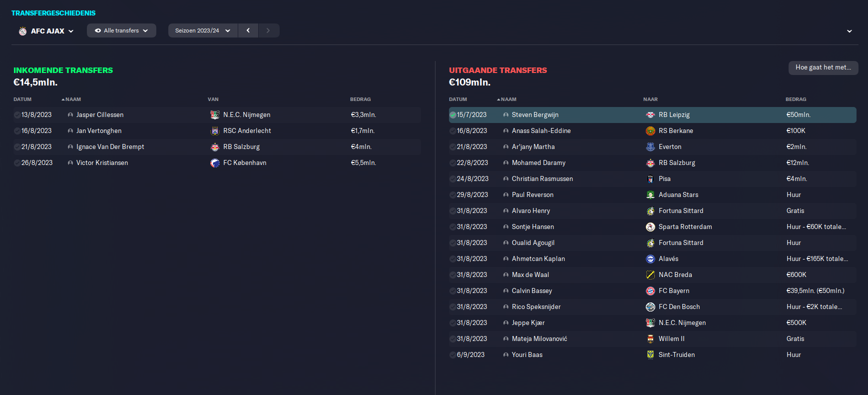Toggle the check circle on Christian Rasmussen row
Screen dimensions: 868x395
point(452,179)
